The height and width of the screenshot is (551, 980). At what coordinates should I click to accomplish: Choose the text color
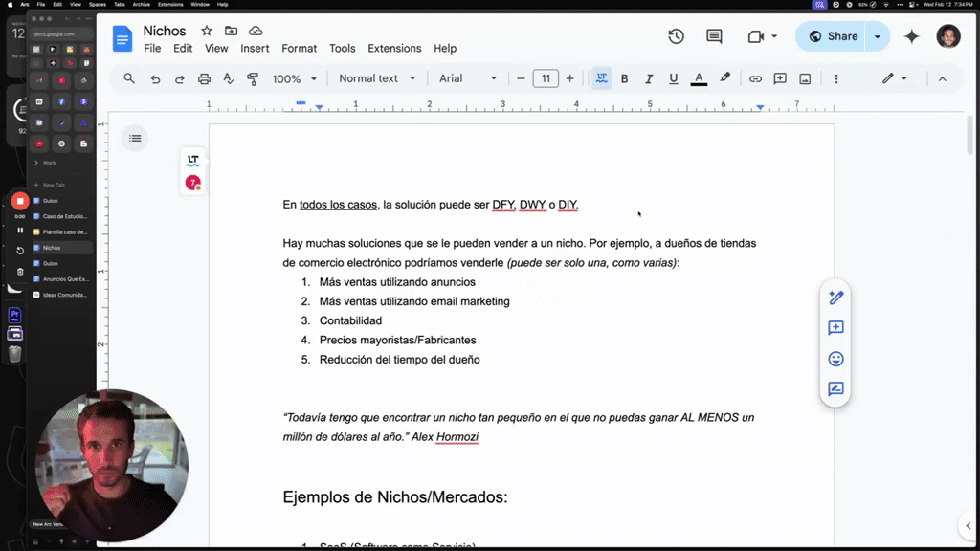pos(699,78)
